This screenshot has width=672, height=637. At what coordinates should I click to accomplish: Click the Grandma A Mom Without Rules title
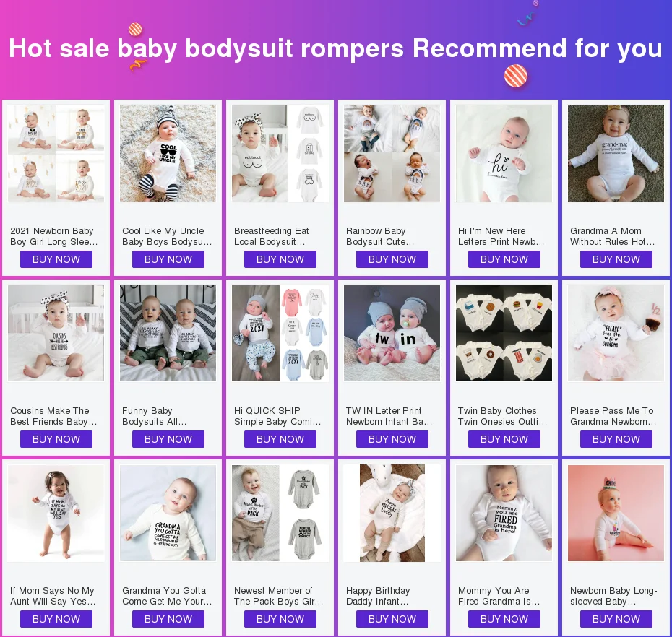pos(613,236)
